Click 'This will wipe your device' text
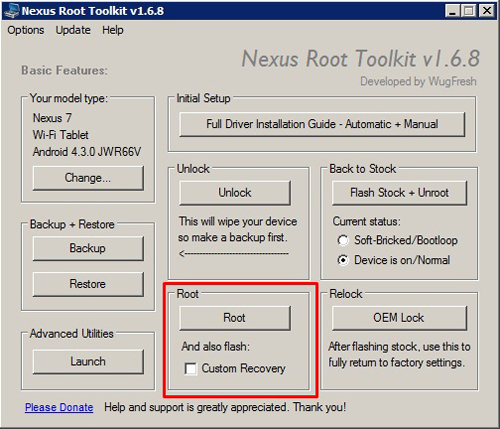Screen dimensions: 500x429 (x=238, y=222)
